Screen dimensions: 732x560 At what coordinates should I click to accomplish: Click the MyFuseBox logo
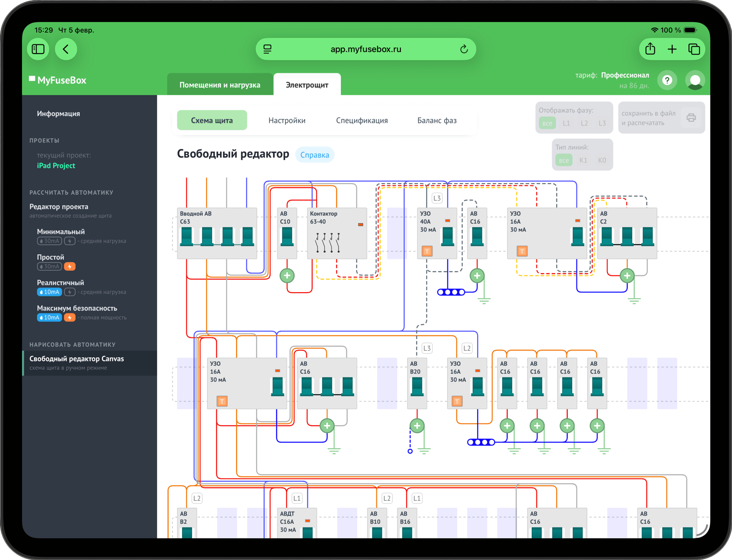coord(58,80)
